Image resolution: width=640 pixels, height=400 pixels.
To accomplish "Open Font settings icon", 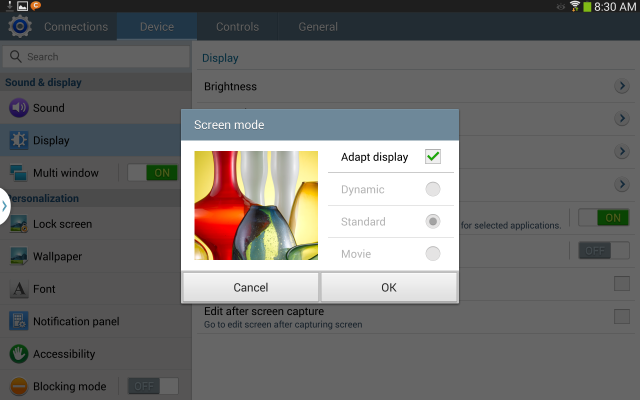I will pos(19,289).
